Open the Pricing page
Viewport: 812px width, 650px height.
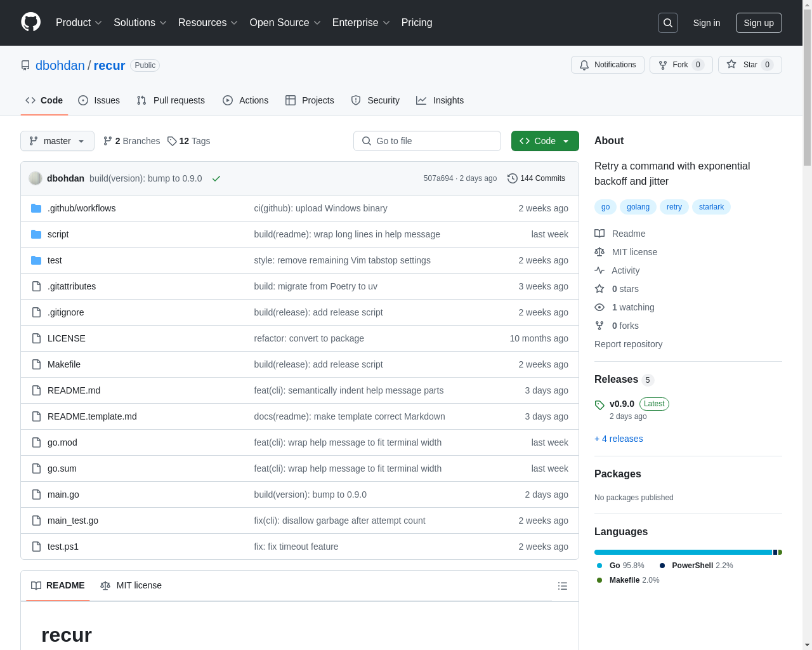click(417, 23)
